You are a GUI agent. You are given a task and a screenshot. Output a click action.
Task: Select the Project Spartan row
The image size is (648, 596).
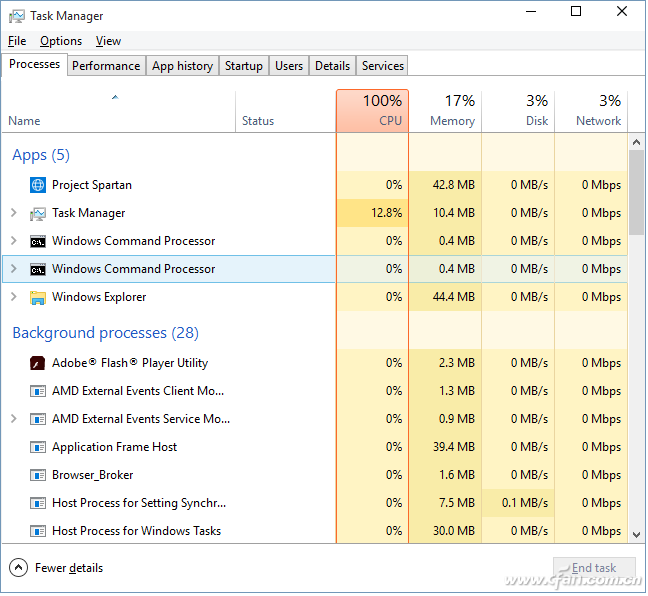coord(315,185)
